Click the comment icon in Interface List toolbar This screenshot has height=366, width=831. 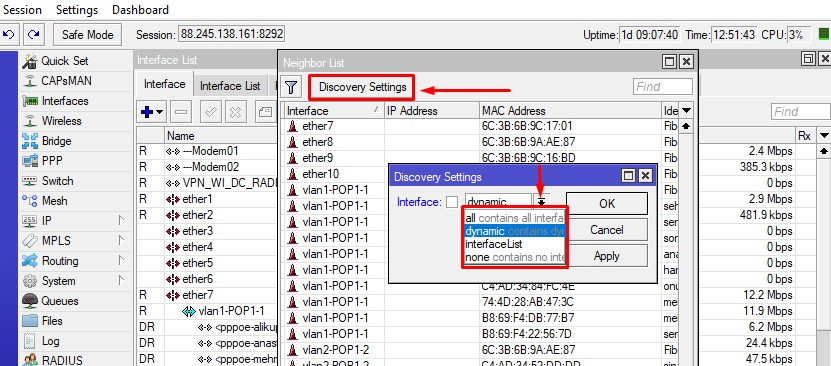265,112
